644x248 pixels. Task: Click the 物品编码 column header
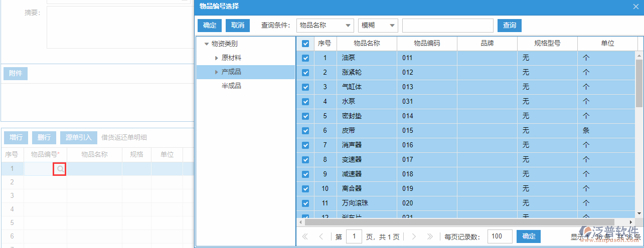click(427, 44)
